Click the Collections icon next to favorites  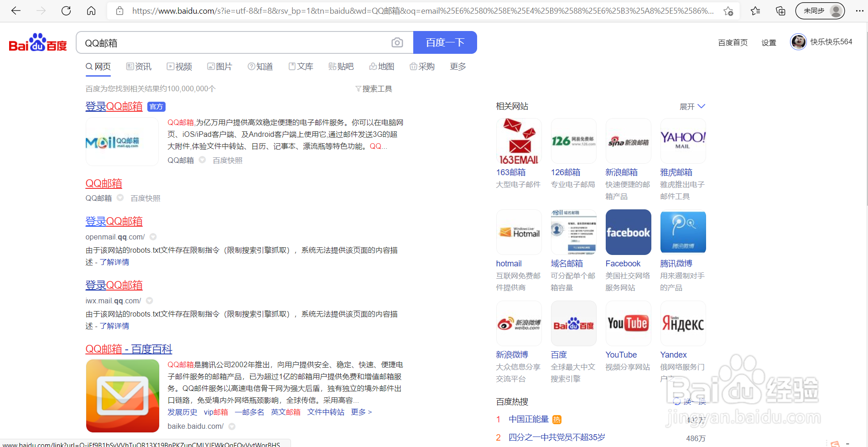coord(780,10)
